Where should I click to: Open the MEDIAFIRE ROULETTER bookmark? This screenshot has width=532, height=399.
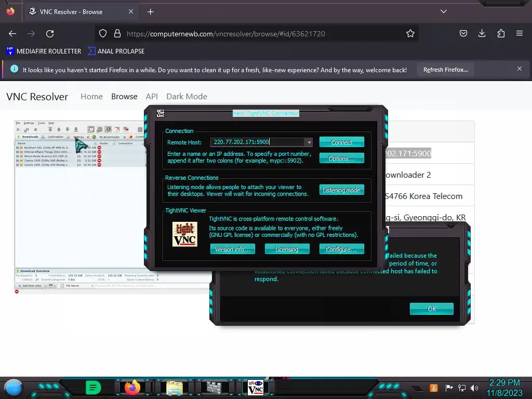(44, 51)
